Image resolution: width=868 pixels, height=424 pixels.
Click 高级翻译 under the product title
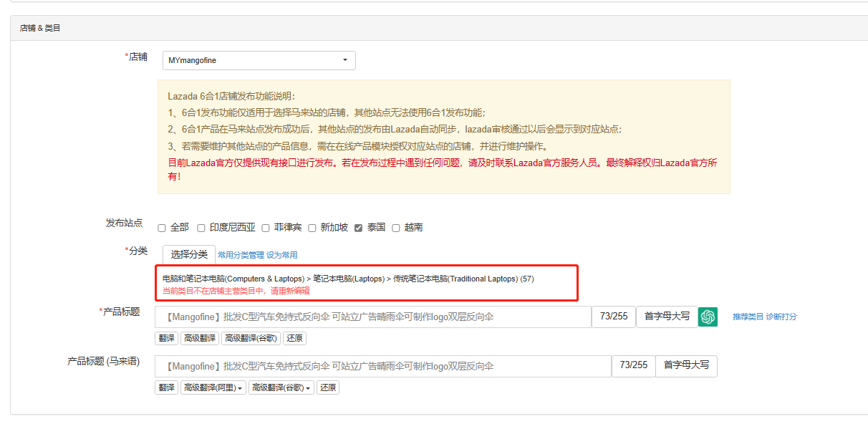tap(199, 338)
